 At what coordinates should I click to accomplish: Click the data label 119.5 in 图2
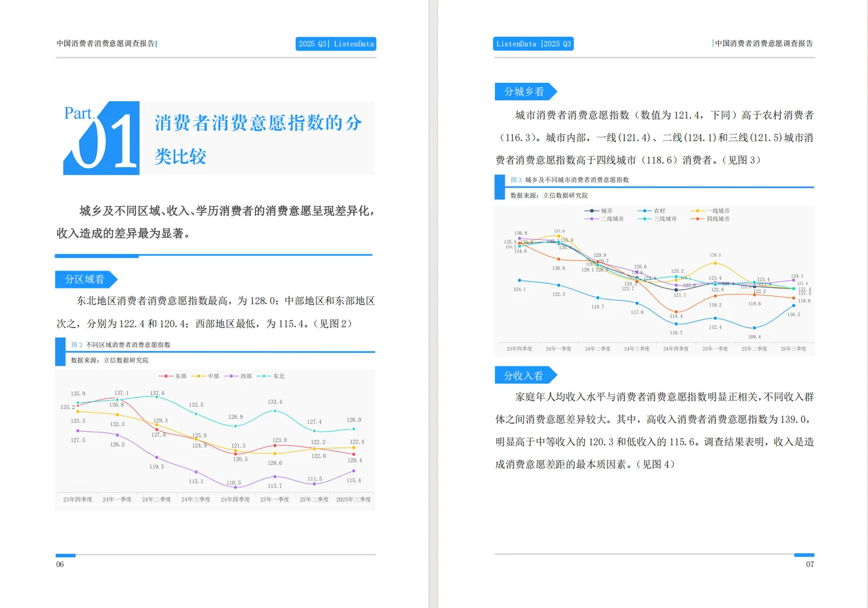157,467
